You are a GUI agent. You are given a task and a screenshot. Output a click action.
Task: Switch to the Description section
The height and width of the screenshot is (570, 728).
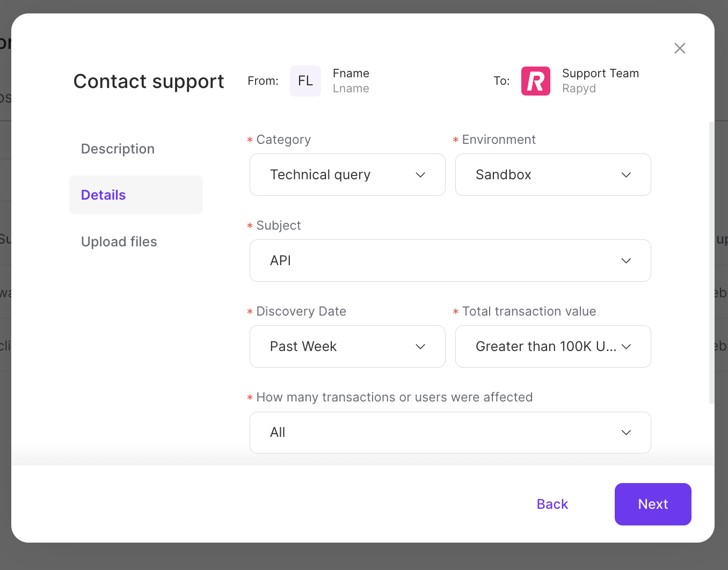point(118,149)
